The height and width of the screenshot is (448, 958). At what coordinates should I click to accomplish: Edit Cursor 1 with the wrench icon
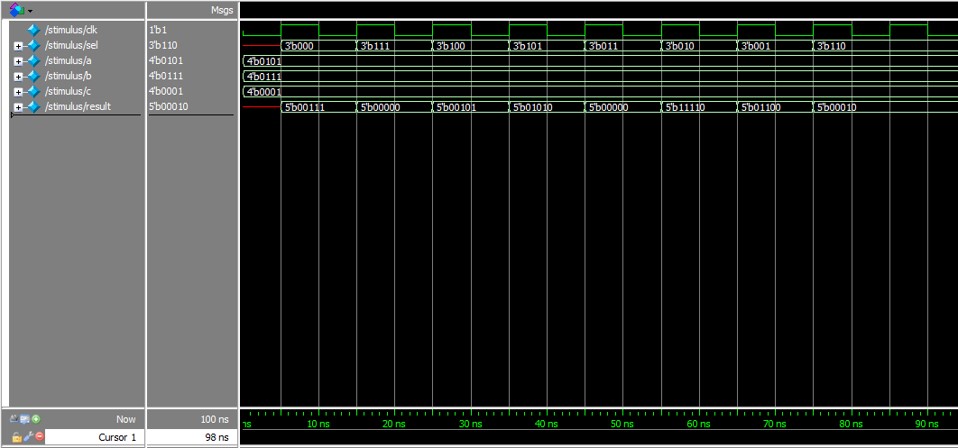(28, 437)
